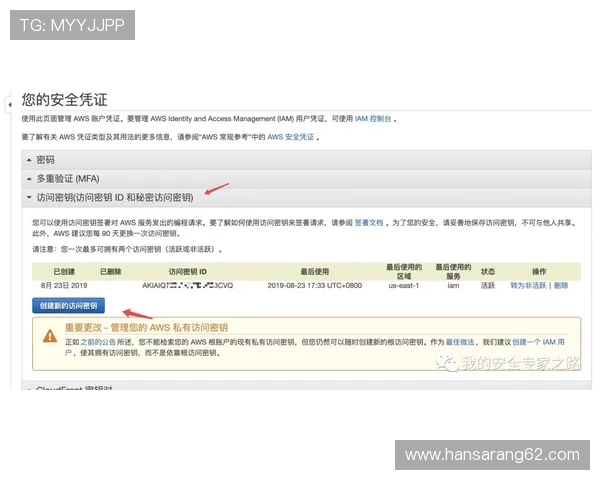Click the 您的安全凭证 page heading

[x=64, y=100]
